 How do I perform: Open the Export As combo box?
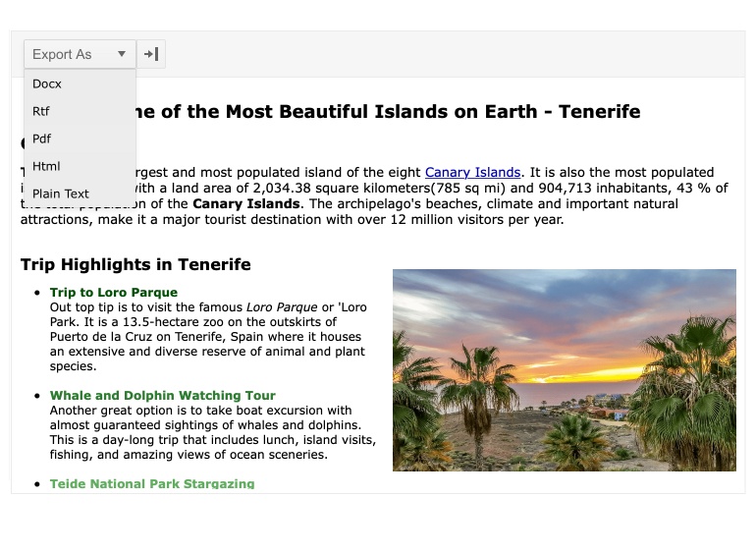[x=69, y=54]
